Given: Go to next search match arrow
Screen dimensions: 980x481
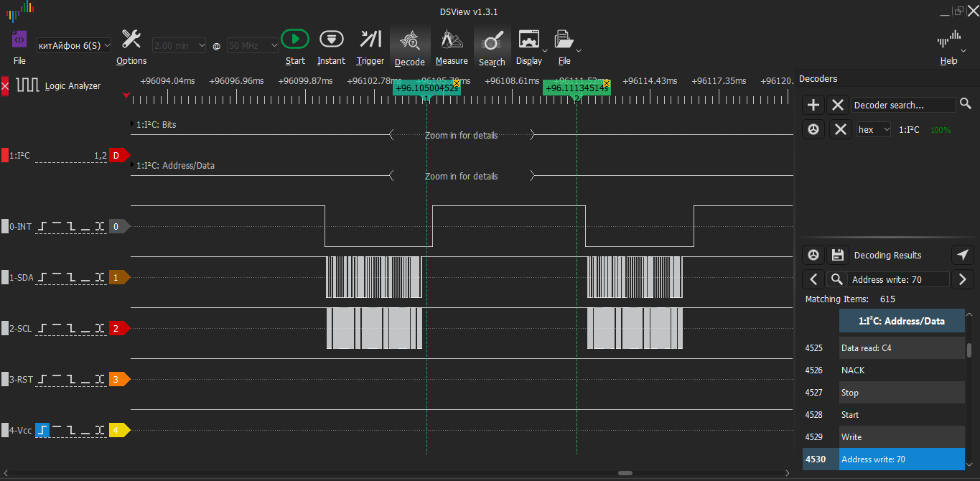Looking at the screenshot, I should 962,279.
